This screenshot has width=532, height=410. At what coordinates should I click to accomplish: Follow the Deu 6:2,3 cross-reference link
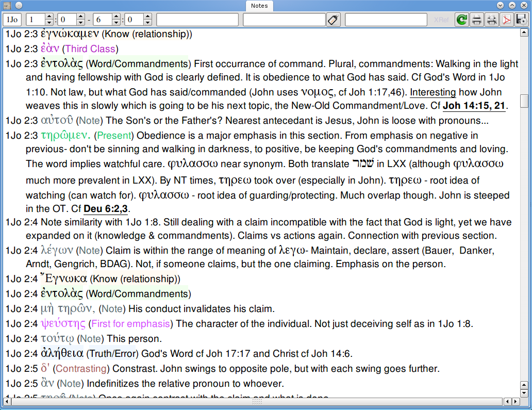click(x=106, y=208)
